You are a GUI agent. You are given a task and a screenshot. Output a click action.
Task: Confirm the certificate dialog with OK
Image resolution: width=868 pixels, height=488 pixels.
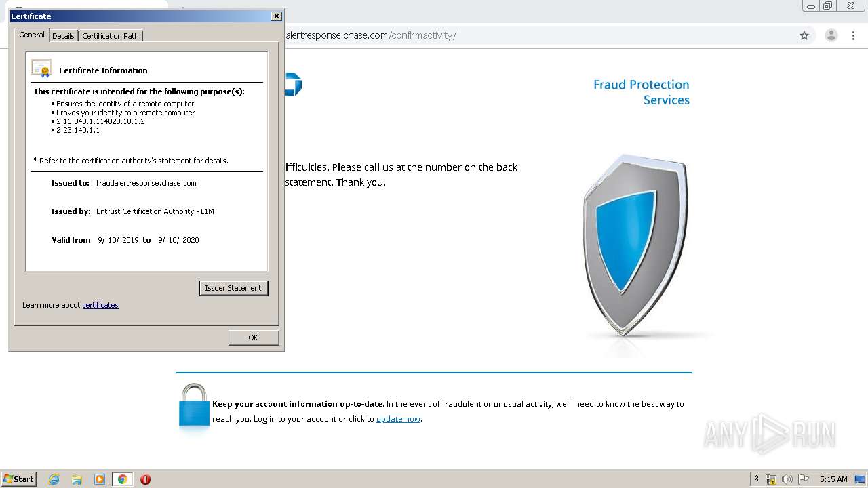(x=253, y=338)
